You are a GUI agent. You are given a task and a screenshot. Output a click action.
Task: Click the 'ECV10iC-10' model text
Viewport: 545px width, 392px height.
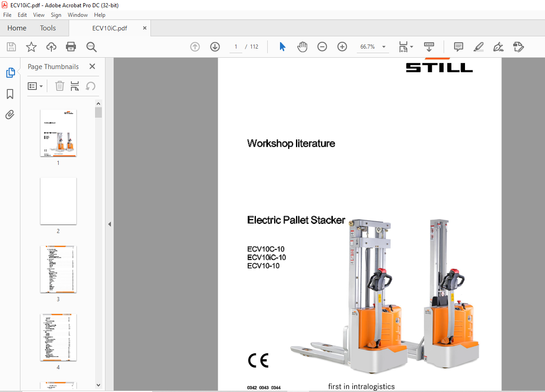point(267,257)
